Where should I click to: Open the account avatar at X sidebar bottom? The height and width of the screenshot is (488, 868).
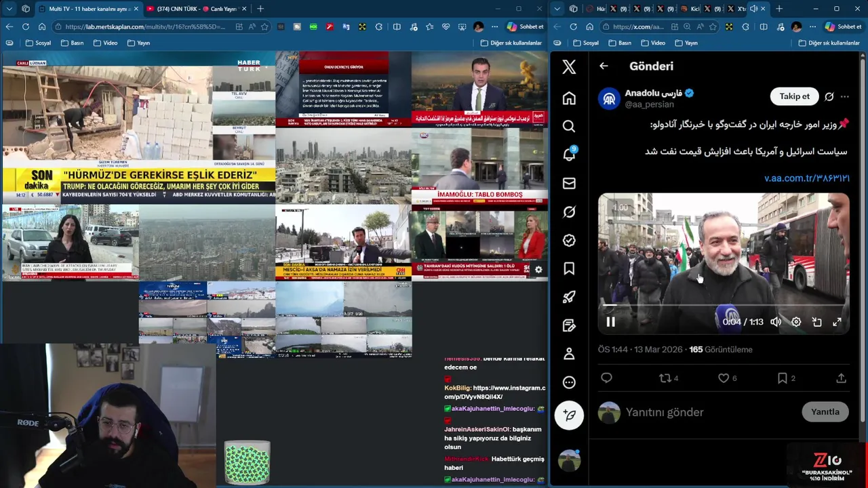coord(569,460)
